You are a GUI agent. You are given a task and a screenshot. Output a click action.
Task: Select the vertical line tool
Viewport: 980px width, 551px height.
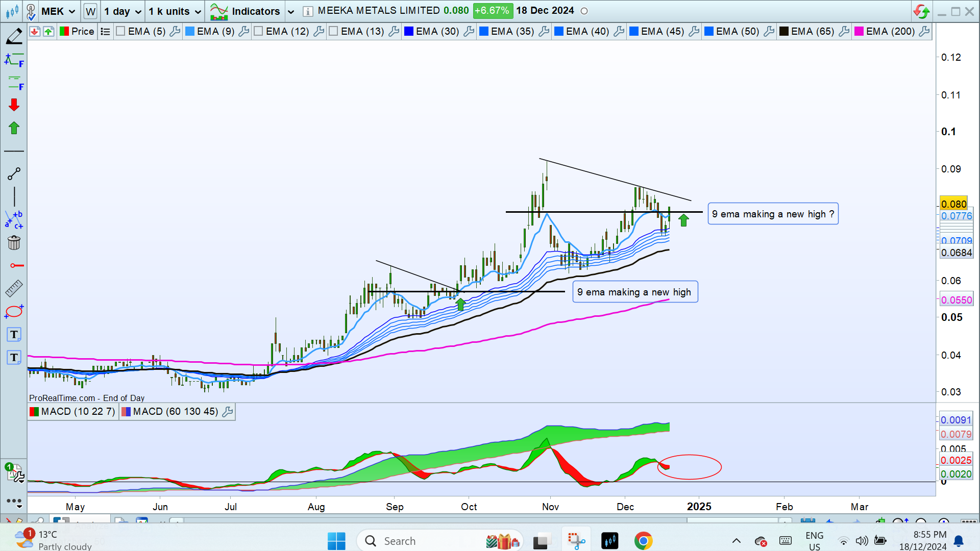coord(14,197)
